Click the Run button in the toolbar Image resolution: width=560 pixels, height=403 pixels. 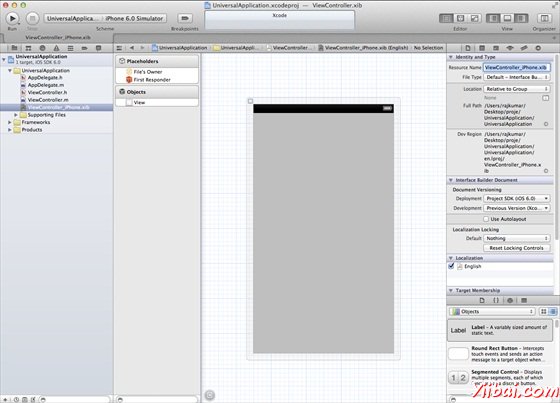pyautogui.click(x=12, y=18)
